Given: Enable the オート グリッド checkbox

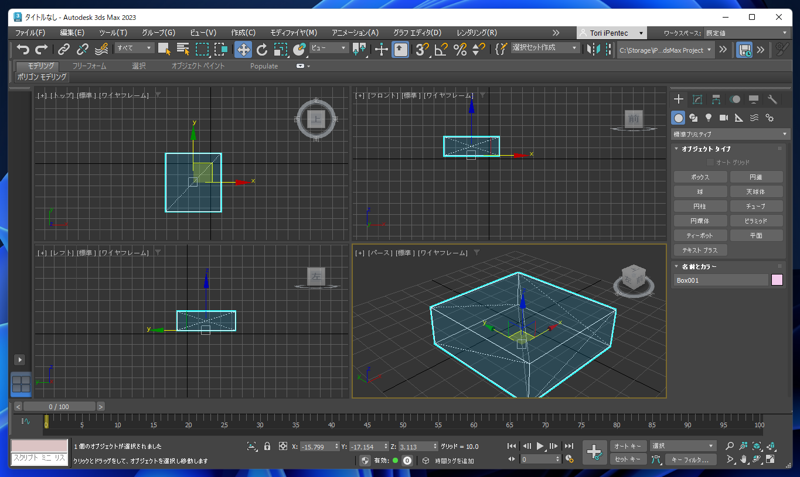Looking at the screenshot, I should tap(710, 162).
